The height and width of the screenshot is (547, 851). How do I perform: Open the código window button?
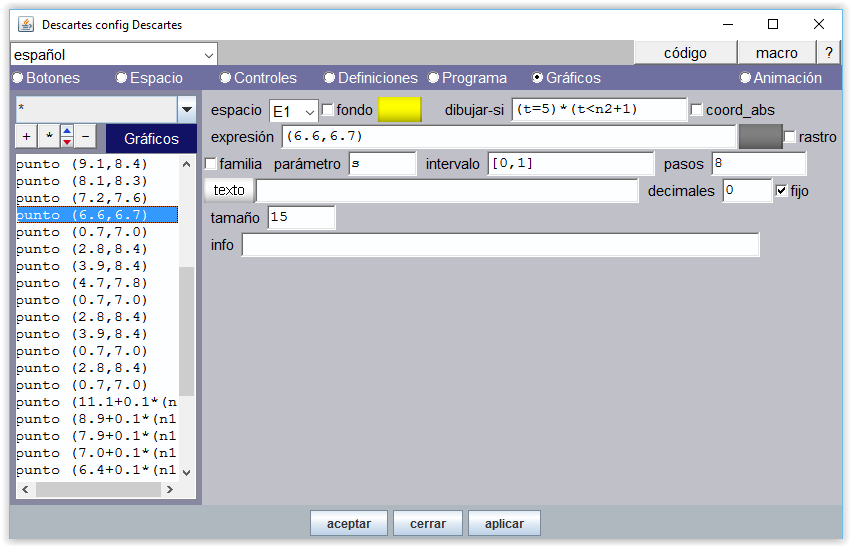click(x=685, y=53)
